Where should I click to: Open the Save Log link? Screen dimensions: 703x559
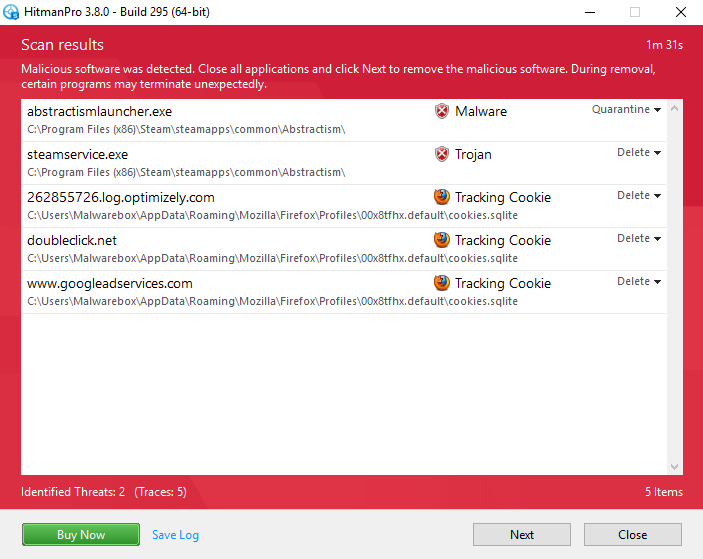(x=175, y=535)
